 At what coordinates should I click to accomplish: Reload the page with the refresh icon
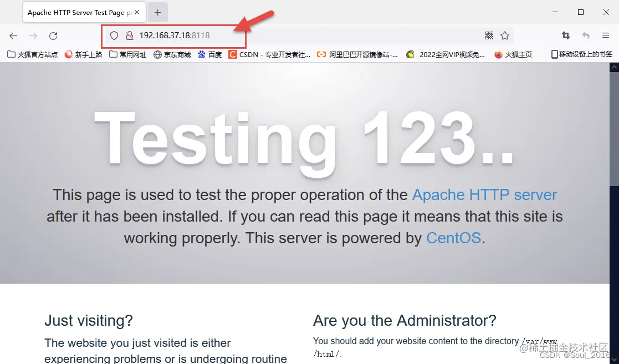(x=53, y=36)
